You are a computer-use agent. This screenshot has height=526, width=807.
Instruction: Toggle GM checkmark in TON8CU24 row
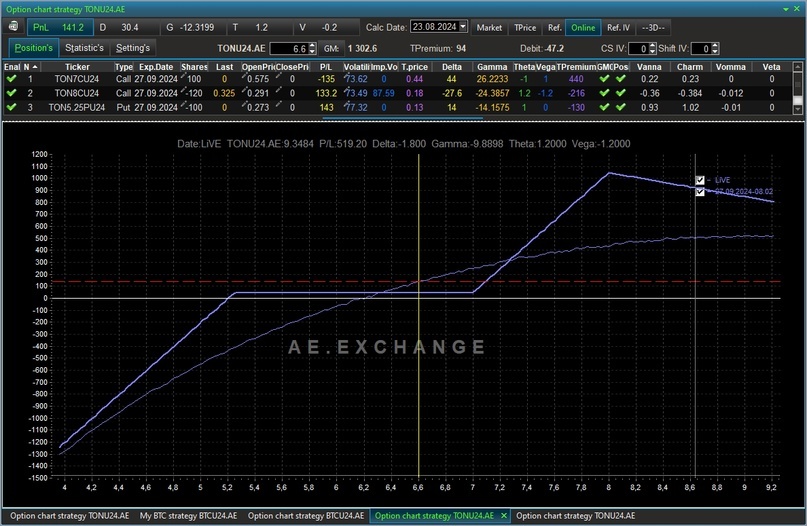coord(604,93)
